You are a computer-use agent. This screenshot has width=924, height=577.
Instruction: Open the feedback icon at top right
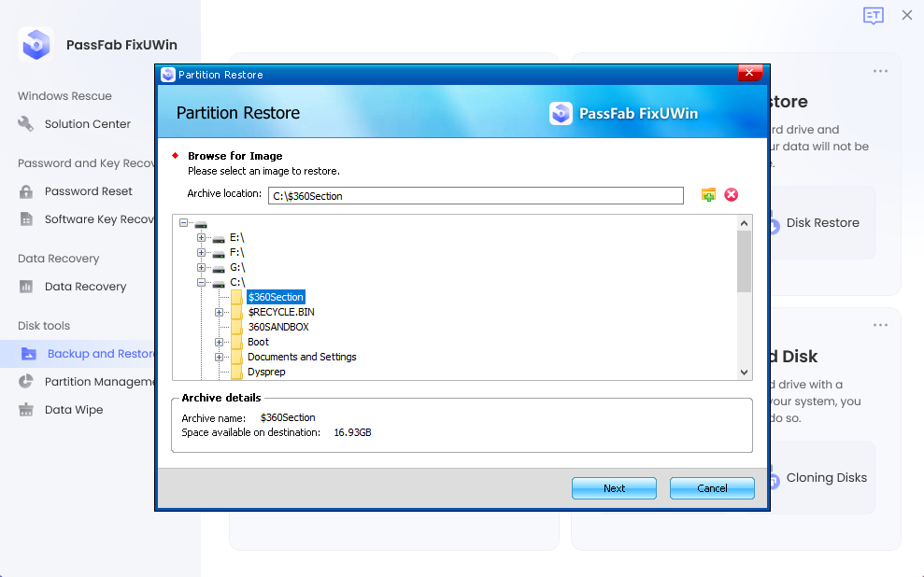point(873,16)
